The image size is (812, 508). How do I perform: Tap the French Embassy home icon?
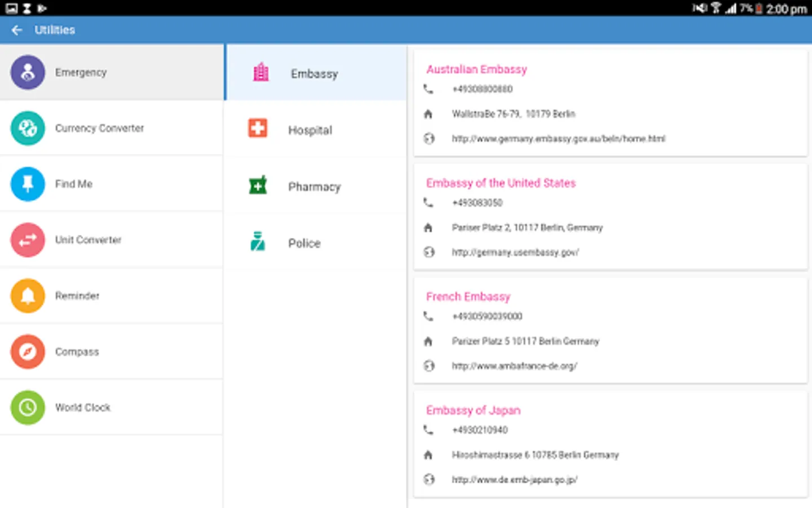(x=429, y=341)
